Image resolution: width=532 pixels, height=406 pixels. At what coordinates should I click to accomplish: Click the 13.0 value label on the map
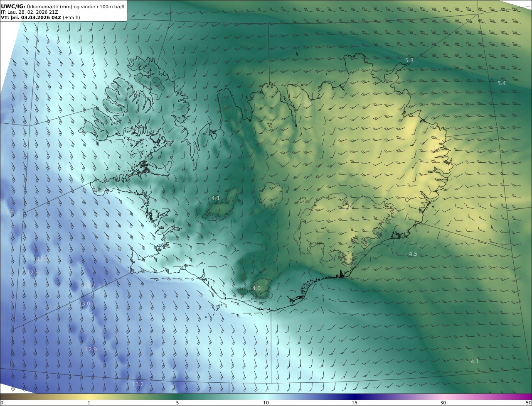click(84, 304)
